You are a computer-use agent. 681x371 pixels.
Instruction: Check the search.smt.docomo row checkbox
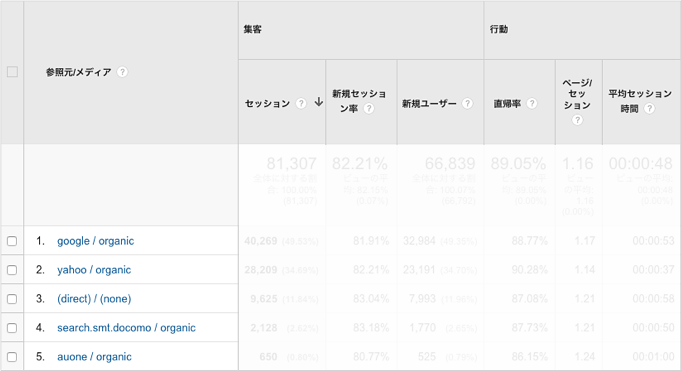pos(12,328)
